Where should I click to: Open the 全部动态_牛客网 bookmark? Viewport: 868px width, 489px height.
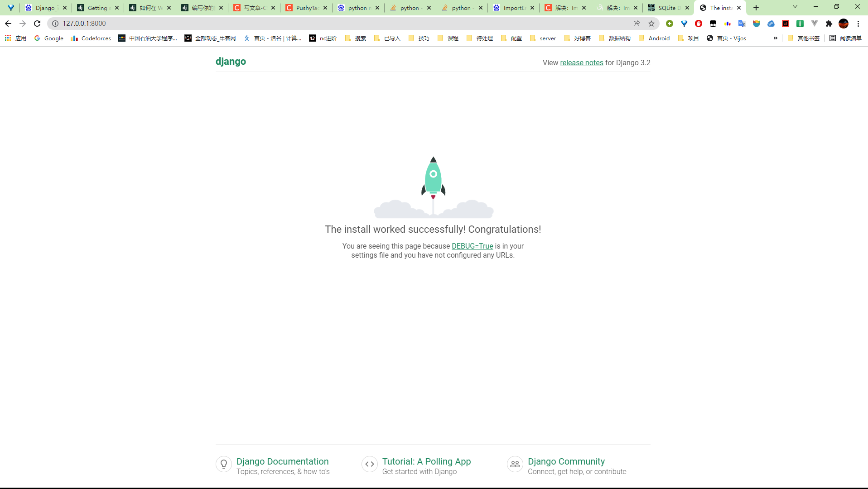(210, 38)
